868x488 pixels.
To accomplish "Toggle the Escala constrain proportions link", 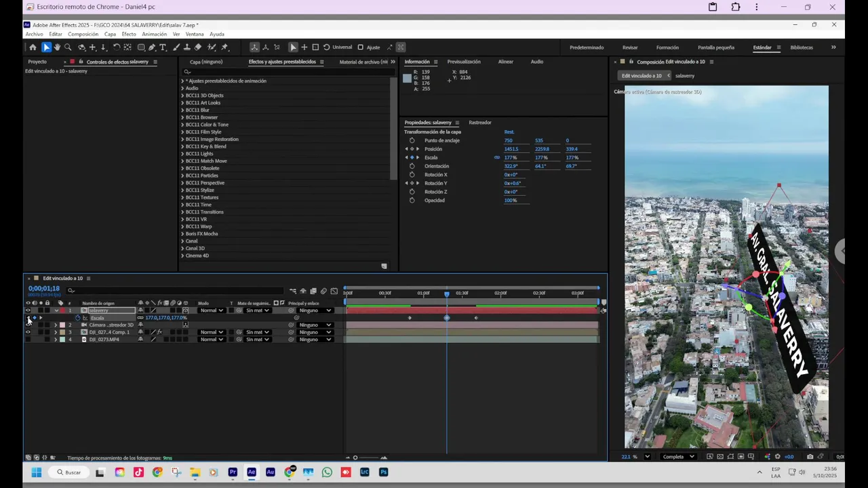I will 496,158.
